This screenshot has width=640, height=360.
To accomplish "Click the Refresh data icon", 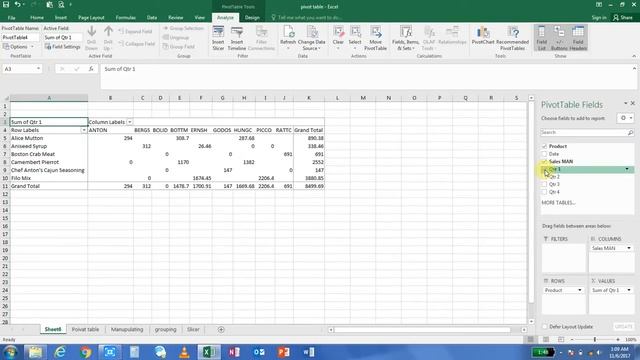I will 288,38.
